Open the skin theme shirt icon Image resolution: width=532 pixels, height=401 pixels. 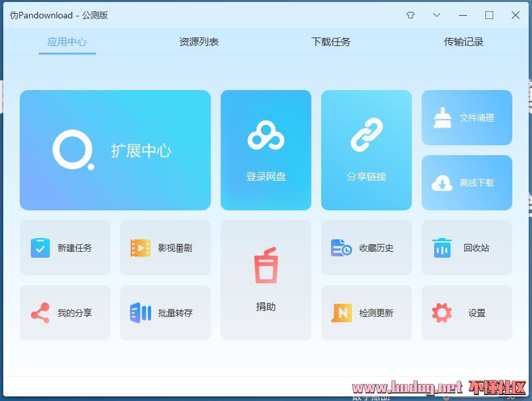410,15
